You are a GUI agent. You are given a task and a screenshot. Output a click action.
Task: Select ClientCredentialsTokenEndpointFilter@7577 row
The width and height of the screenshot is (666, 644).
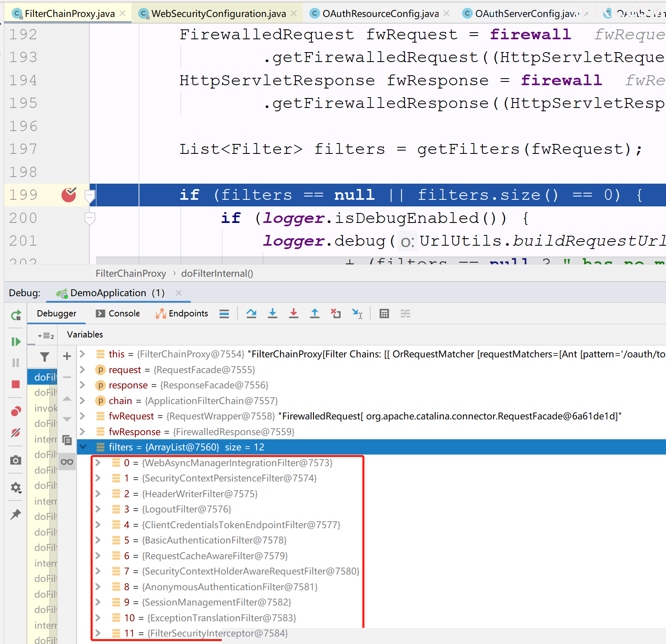[x=371, y=524]
